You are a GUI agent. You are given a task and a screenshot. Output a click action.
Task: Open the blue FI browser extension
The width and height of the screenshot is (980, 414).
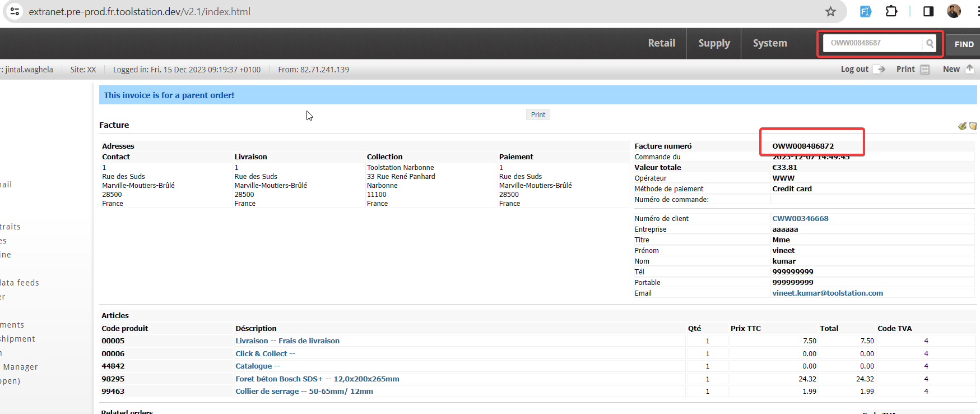click(865, 11)
